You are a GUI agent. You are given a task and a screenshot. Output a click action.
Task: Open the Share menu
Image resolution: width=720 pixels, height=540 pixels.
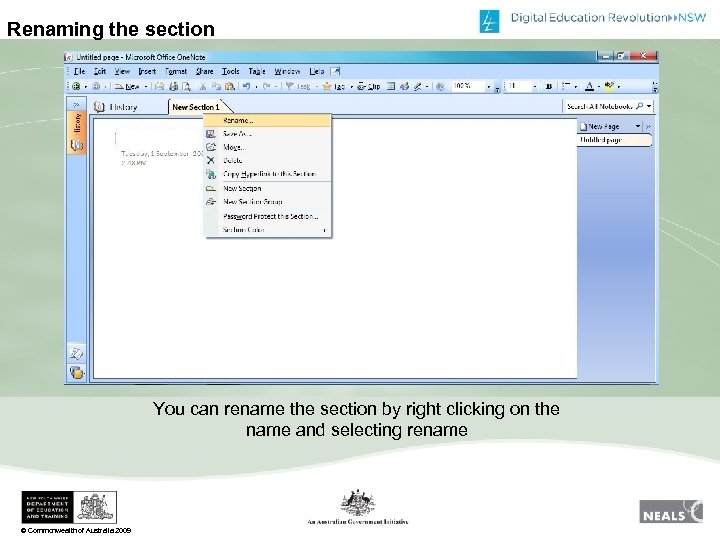[204, 71]
